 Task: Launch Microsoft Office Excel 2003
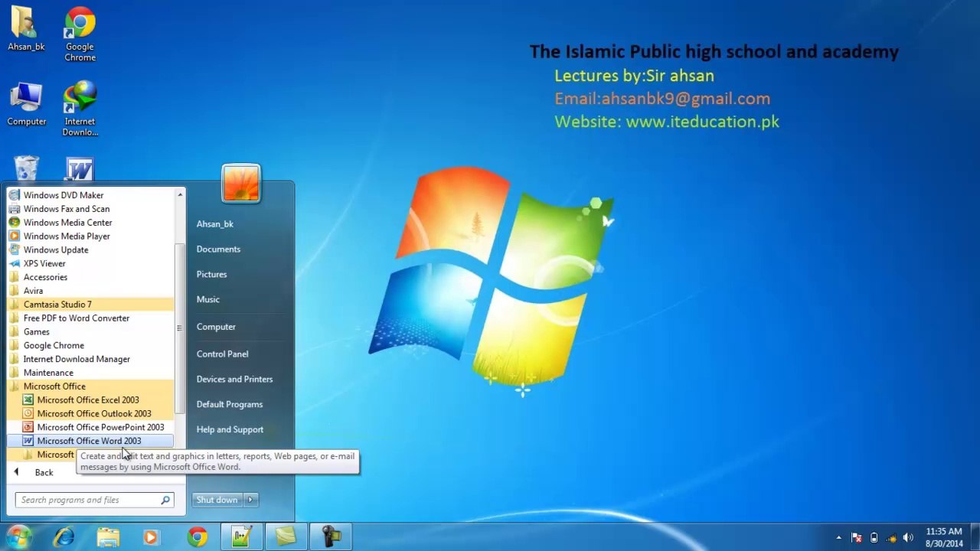tap(88, 399)
